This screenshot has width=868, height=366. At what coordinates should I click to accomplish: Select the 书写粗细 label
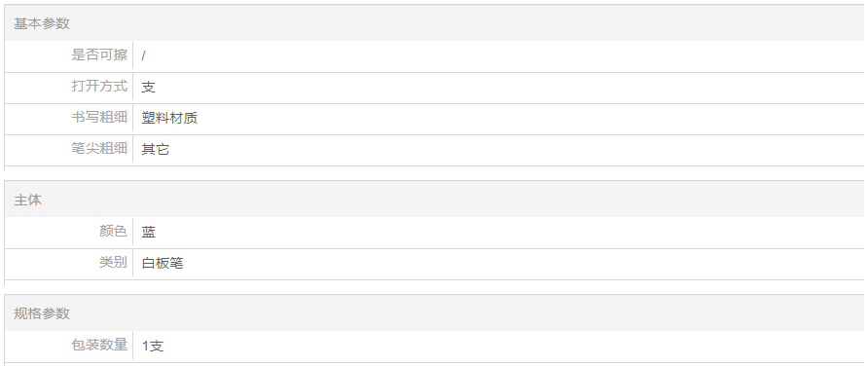[x=99, y=117]
